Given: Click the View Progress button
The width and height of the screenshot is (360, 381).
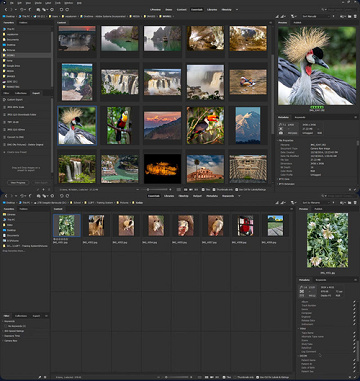Looking at the screenshot, I should tap(18, 183).
